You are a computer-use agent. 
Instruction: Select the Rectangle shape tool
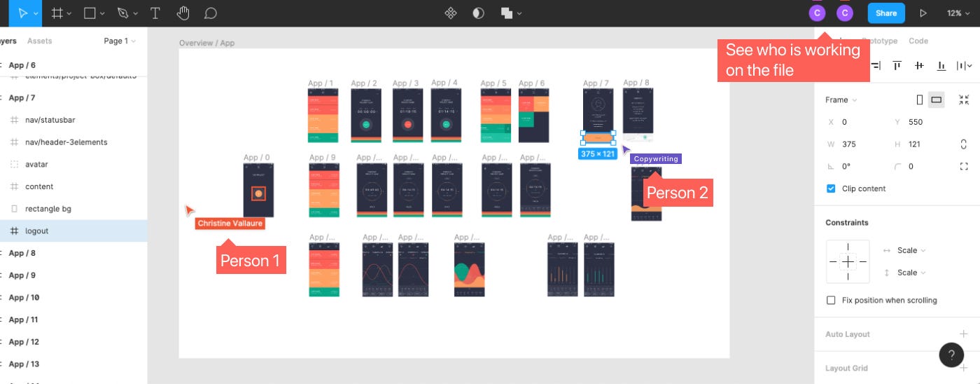pyautogui.click(x=90, y=13)
